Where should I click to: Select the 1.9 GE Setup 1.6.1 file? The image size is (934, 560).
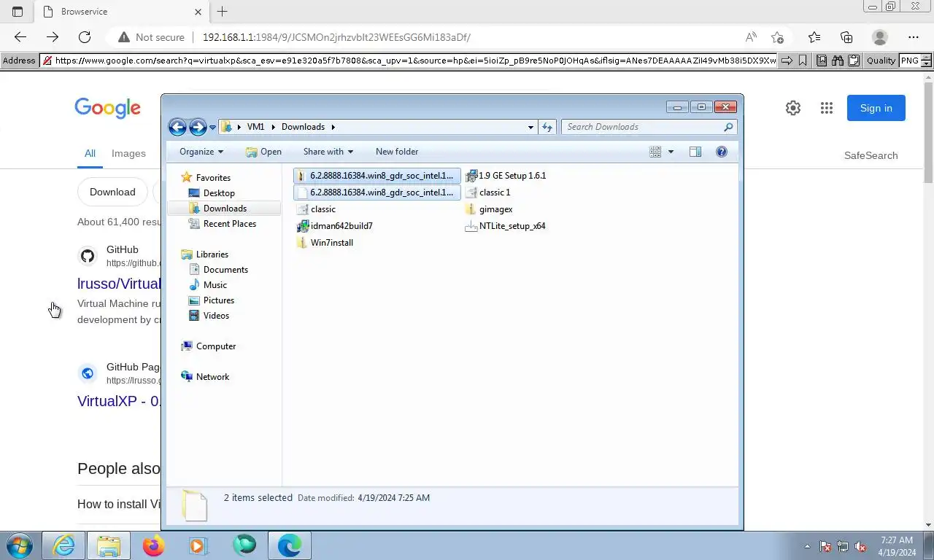pyautogui.click(x=506, y=176)
